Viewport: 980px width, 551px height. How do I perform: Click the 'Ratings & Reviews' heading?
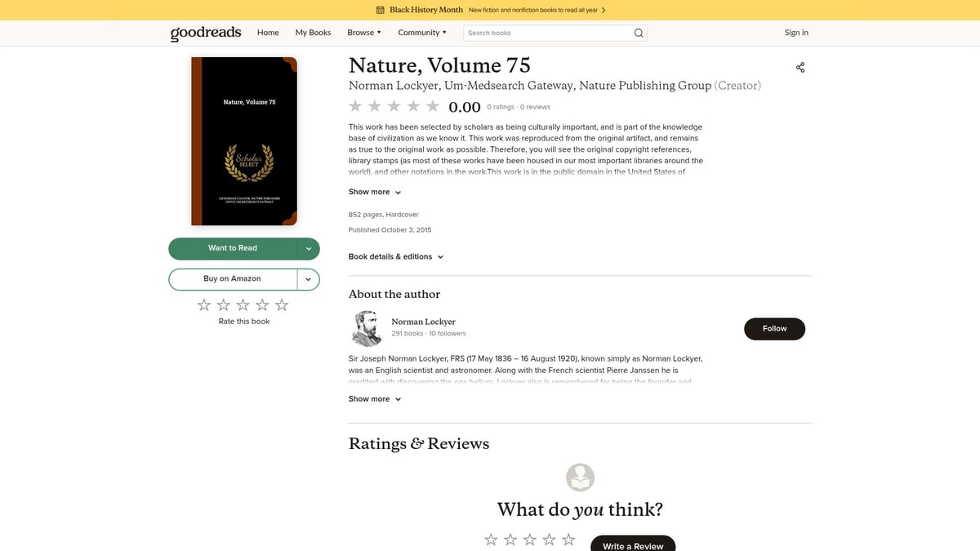[x=419, y=444]
